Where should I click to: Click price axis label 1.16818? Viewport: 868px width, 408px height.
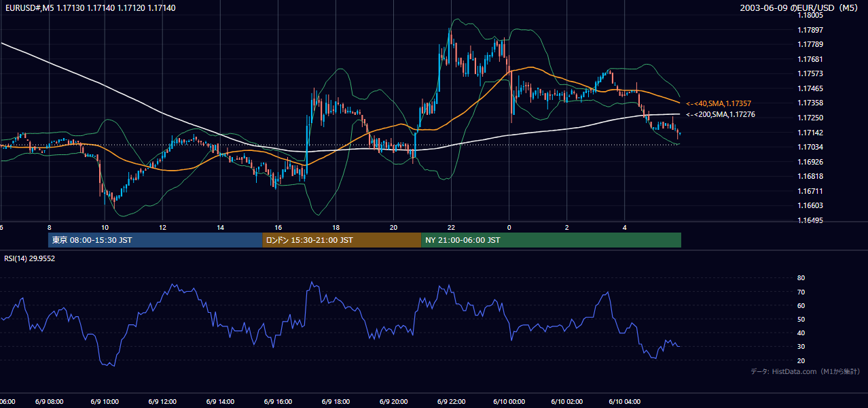(x=809, y=176)
